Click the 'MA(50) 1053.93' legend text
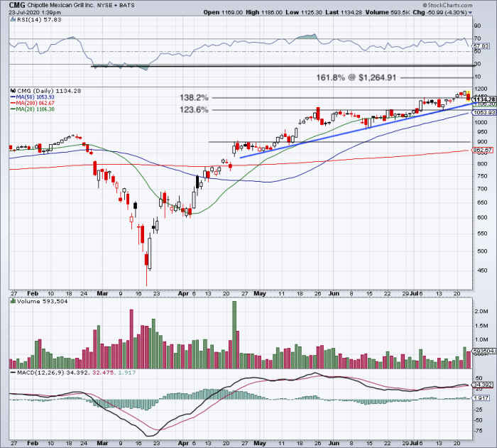Screen dimensions: 497x448 [x=35, y=97]
